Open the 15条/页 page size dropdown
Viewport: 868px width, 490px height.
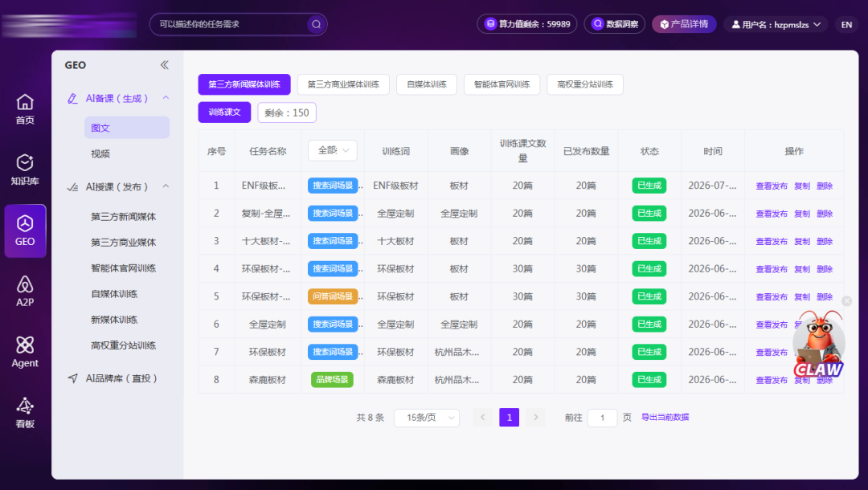[x=426, y=418]
